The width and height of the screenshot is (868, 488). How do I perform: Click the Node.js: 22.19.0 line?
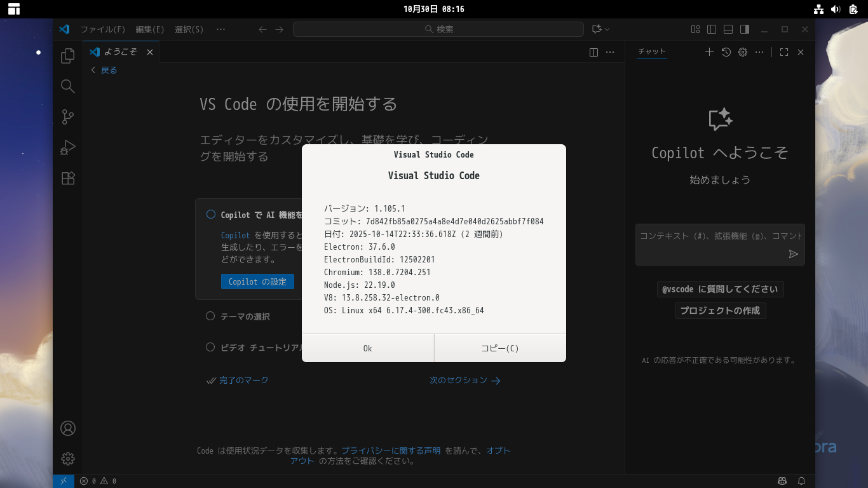tap(360, 285)
